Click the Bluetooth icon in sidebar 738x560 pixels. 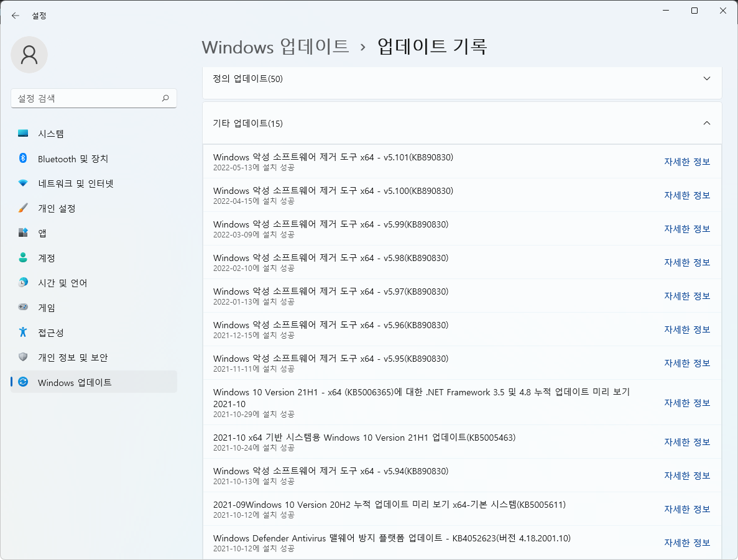(23, 158)
